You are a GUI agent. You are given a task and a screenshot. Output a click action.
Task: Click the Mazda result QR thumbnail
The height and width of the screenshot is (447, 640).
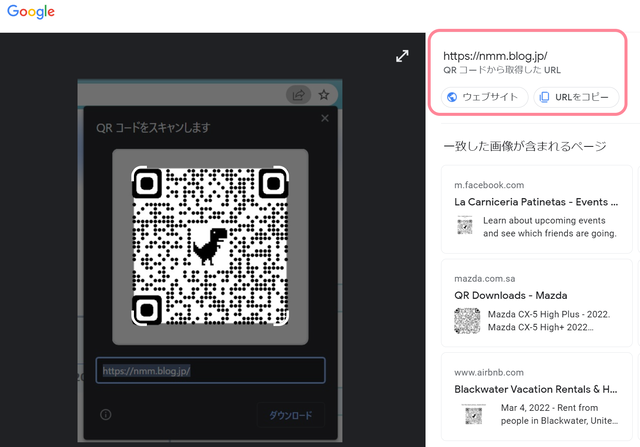coord(467,321)
